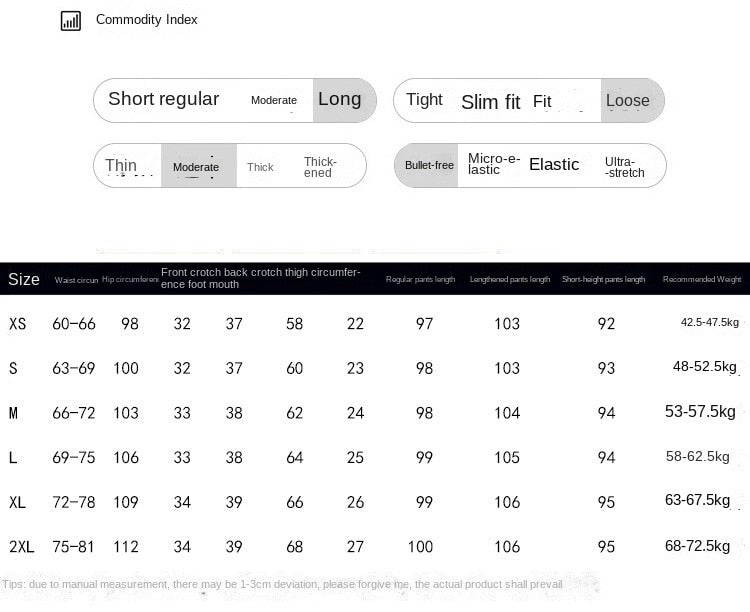Click the manual measurement tips note

[283, 584]
